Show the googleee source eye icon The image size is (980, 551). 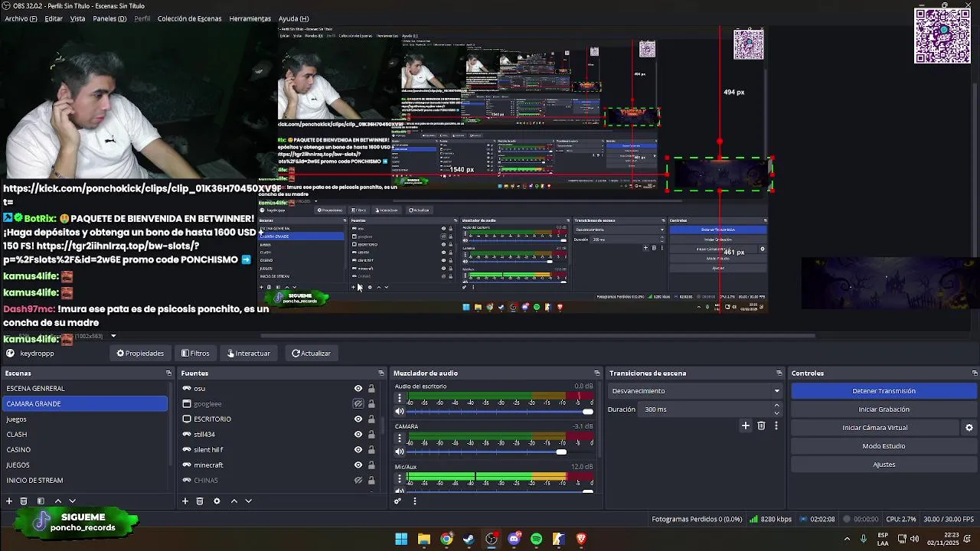[358, 404]
